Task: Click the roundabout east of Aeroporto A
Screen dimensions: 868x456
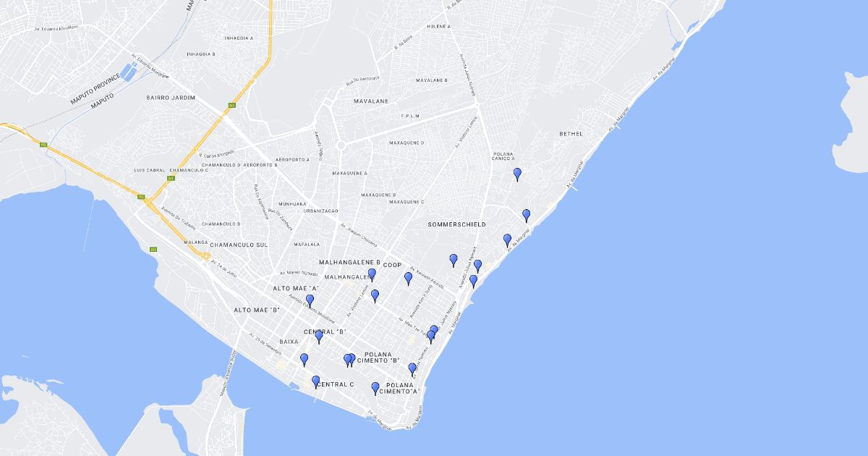Action: coord(341,145)
